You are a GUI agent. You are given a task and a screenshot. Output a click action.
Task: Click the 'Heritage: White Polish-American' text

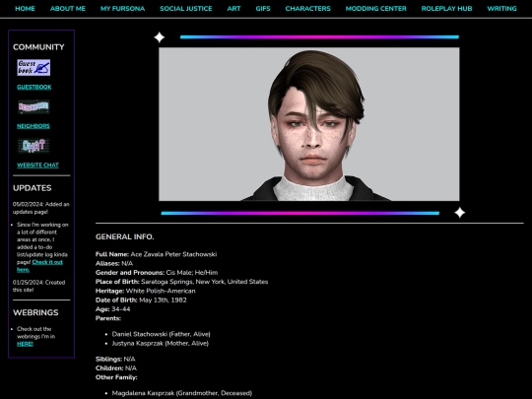coord(146,291)
